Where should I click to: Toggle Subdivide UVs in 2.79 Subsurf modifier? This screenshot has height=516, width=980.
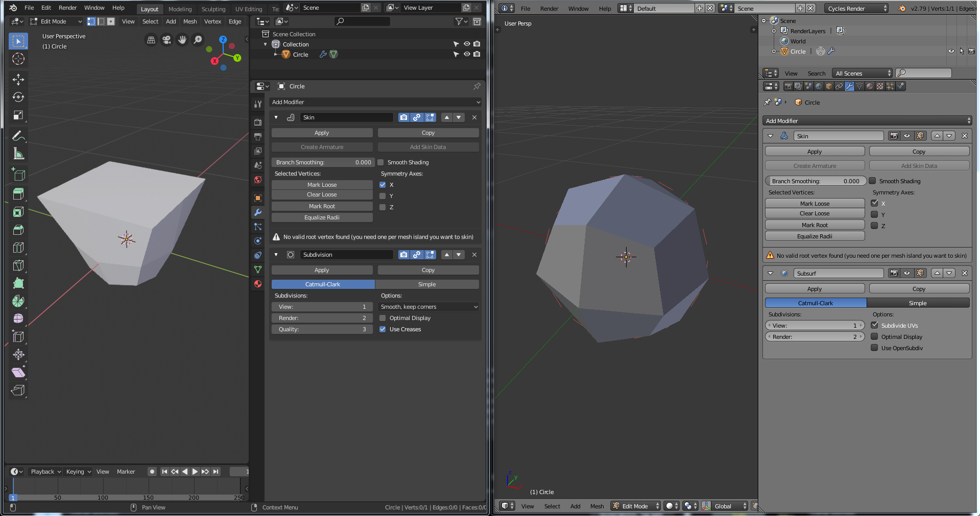coord(874,325)
